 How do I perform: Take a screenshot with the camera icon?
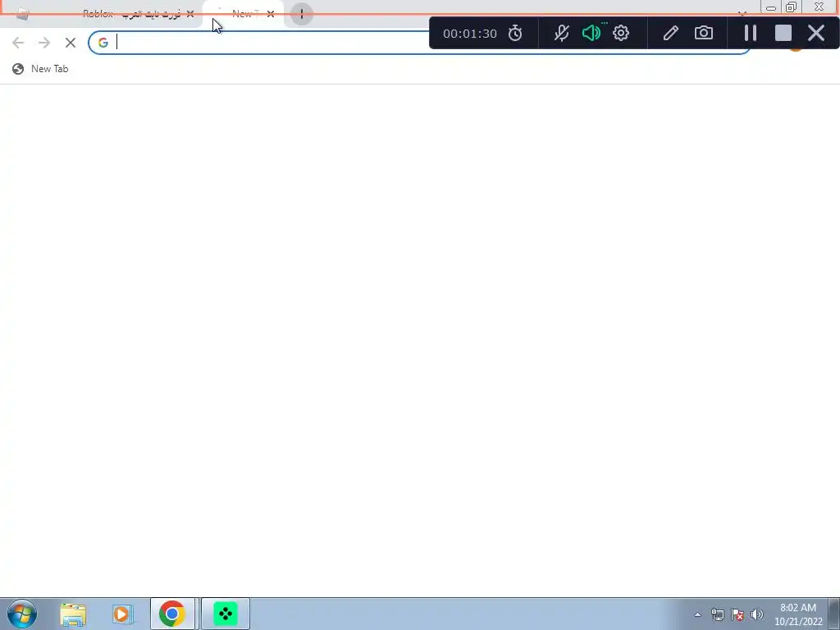pyautogui.click(x=703, y=33)
